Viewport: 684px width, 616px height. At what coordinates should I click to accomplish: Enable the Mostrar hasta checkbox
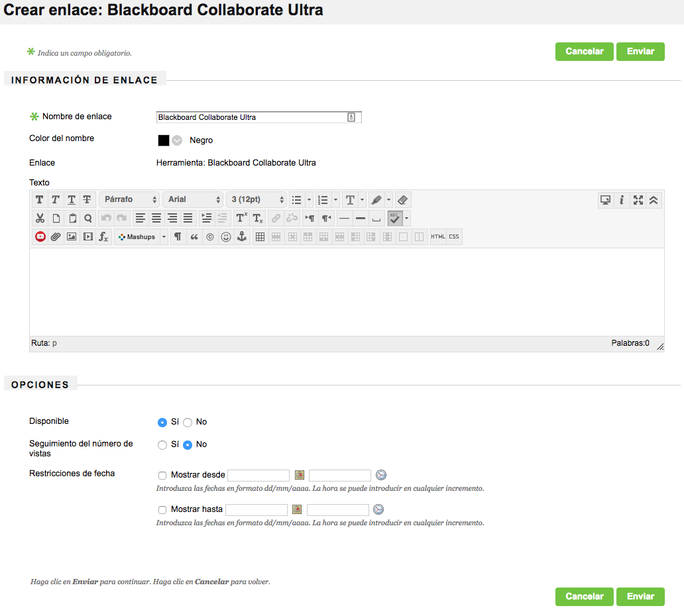click(162, 509)
